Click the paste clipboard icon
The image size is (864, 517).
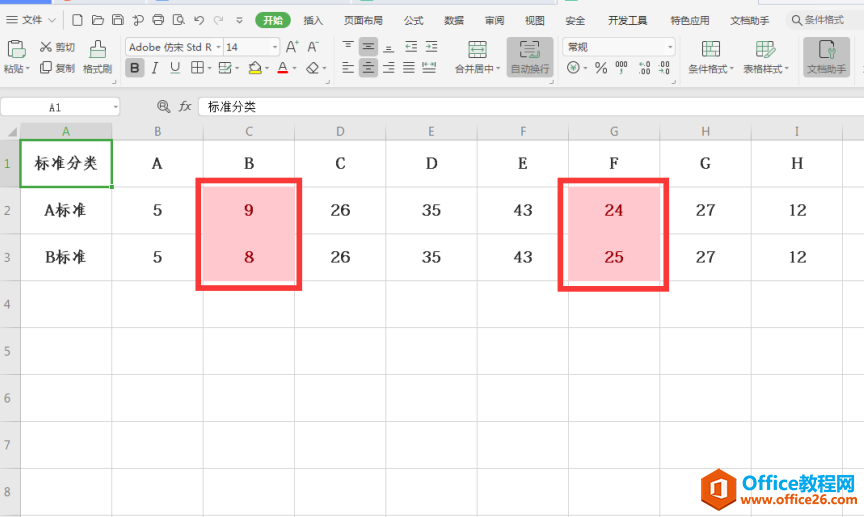pos(16,49)
